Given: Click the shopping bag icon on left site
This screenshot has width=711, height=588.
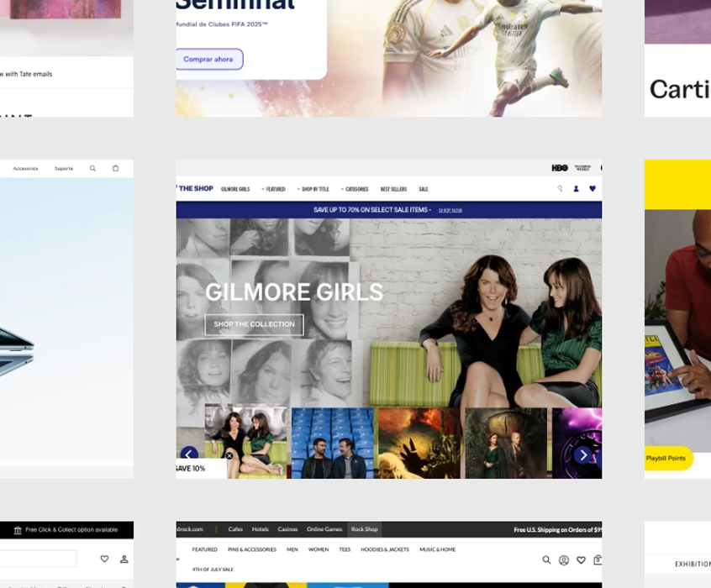Looking at the screenshot, I should coord(115,168).
